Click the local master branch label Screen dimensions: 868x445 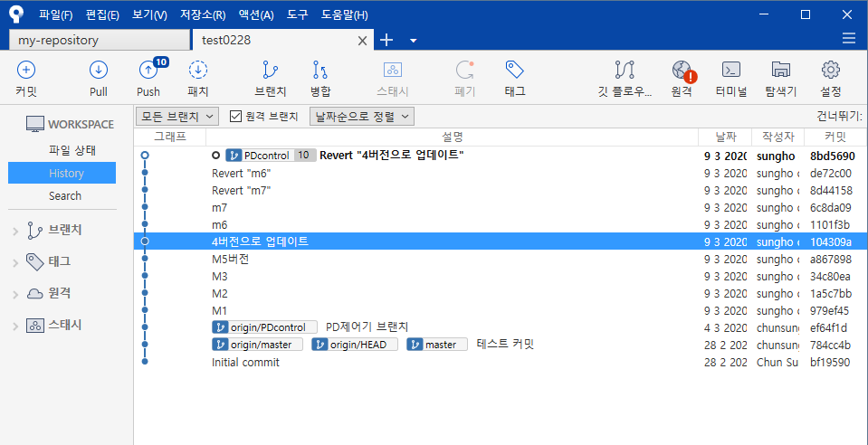coord(437,345)
